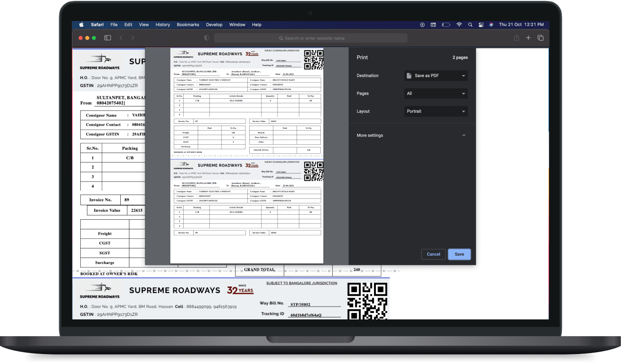Screen dimensions: 621x364
Task: Click the Safari address search field
Action: point(311,38)
